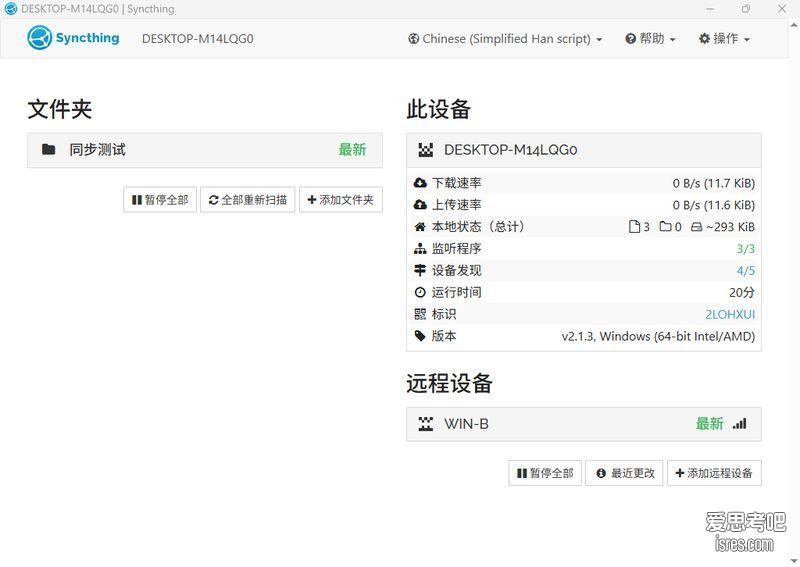Click the Syncthing app icon in title bar
The width and height of the screenshot is (800, 567).
(x=10, y=9)
